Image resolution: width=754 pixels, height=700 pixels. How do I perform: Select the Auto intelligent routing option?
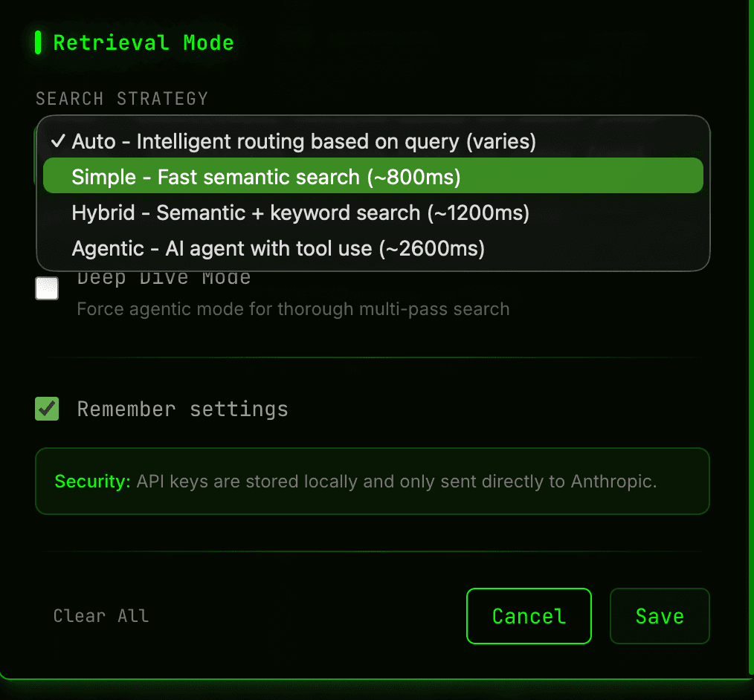[297, 141]
